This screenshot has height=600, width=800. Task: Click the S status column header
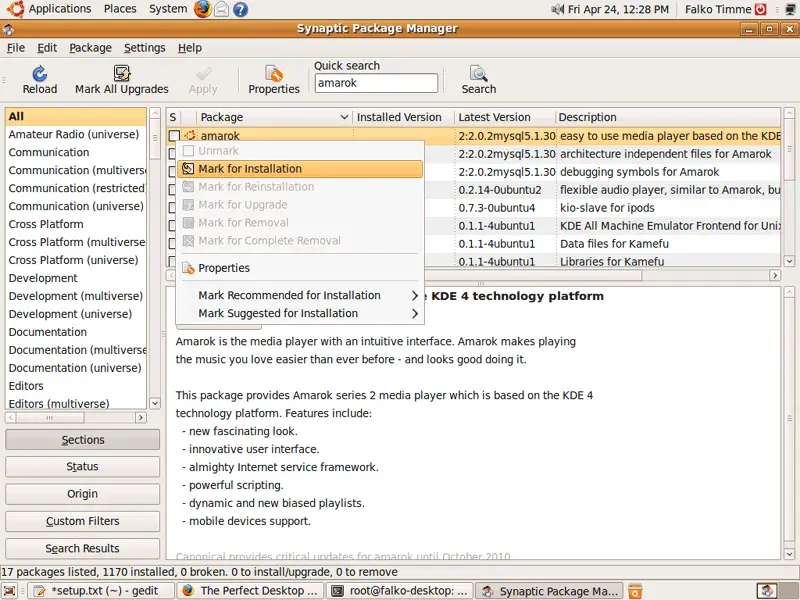click(173, 117)
